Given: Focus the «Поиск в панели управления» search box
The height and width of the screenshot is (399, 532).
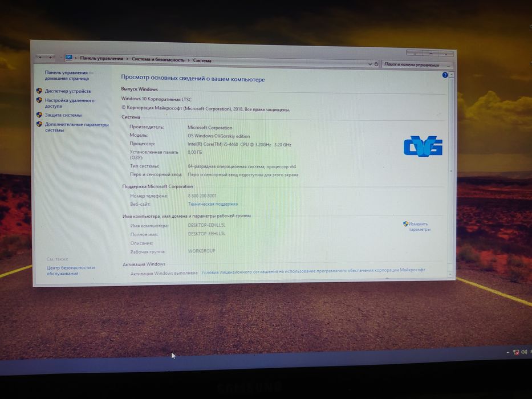Looking at the screenshot, I should (417, 64).
